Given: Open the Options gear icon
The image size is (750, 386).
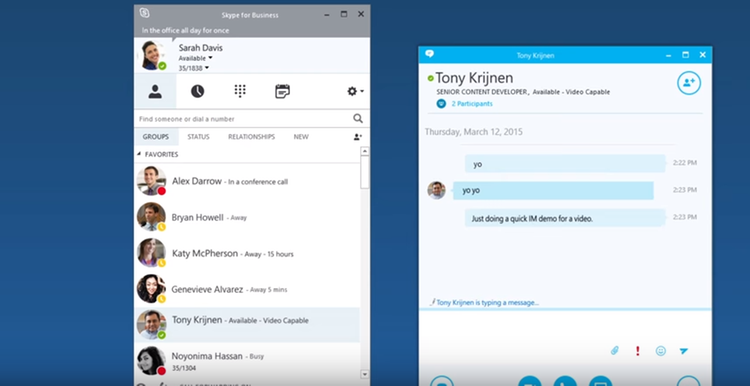Looking at the screenshot, I should tap(352, 91).
